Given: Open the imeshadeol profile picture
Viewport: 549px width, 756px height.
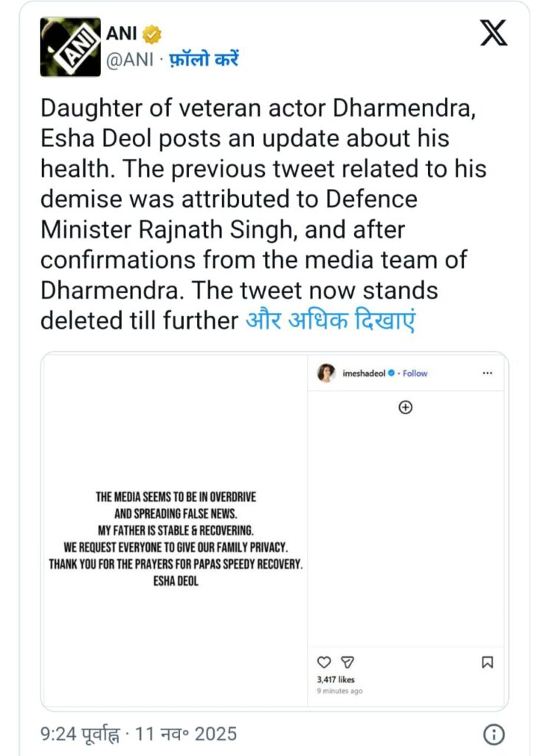Looking at the screenshot, I should click(x=325, y=374).
